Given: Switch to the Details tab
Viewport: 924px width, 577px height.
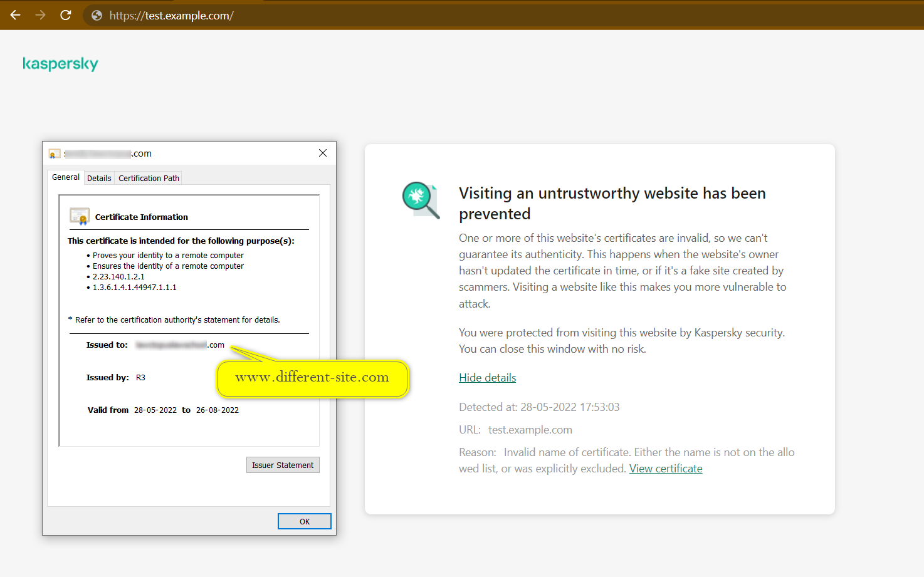Looking at the screenshot, I should (99, 179).
